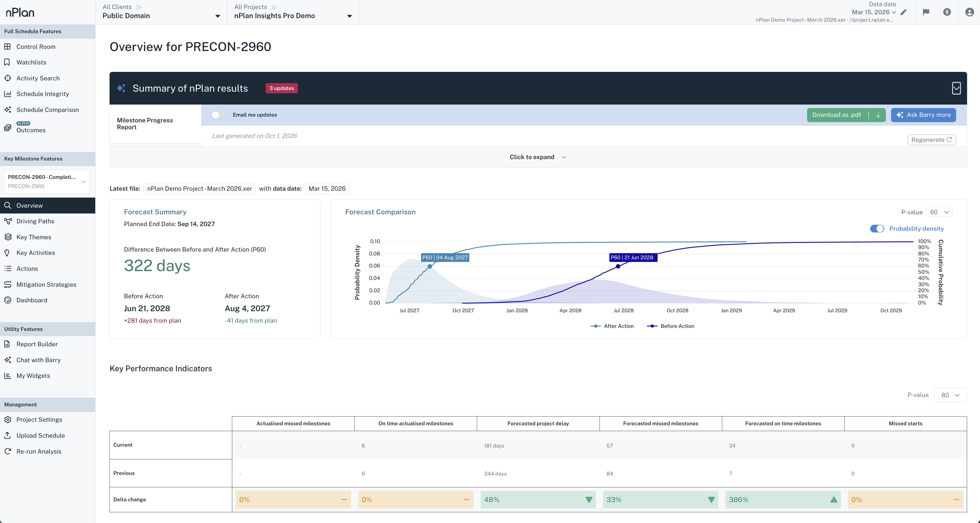Open Project Settings gear icon
Screen dimensions: 980x523
[7, 420]
